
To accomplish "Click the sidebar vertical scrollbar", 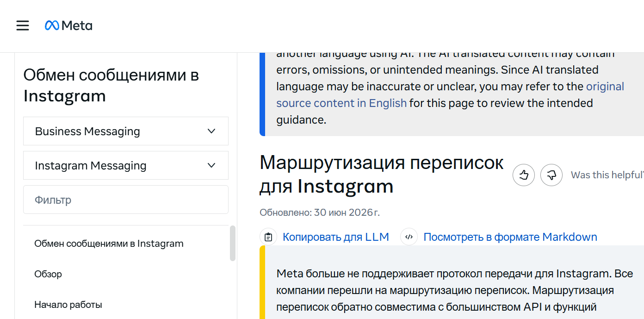I will [233, 244].
